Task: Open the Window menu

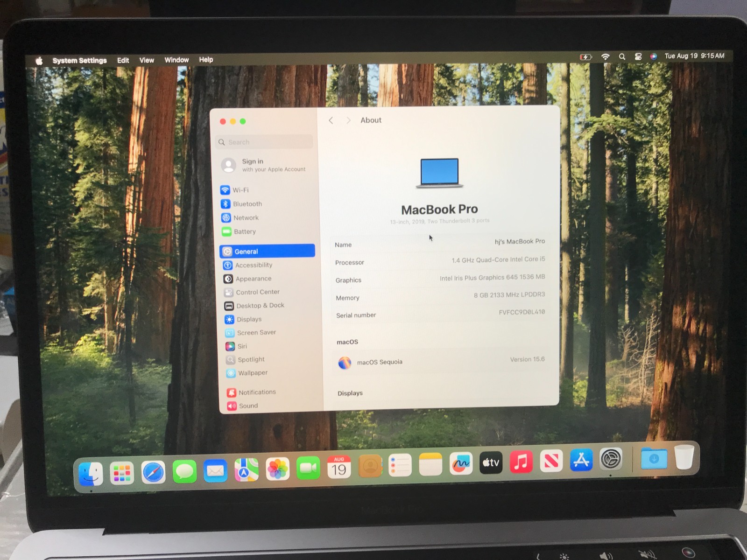Action: [176, 60]
